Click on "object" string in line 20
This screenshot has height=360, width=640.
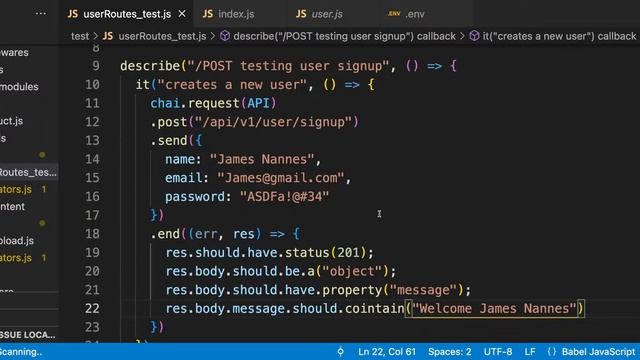click(352, 271)
